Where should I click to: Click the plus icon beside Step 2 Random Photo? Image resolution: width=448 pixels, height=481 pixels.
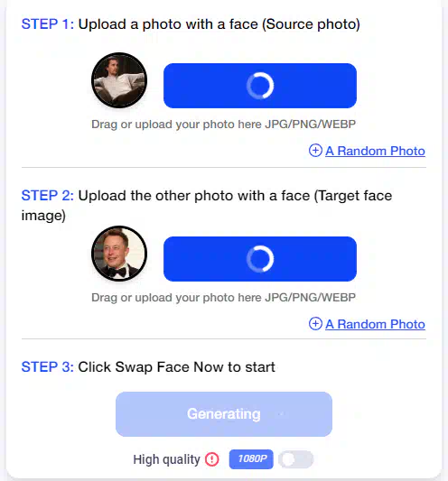(x=315, y=324)
